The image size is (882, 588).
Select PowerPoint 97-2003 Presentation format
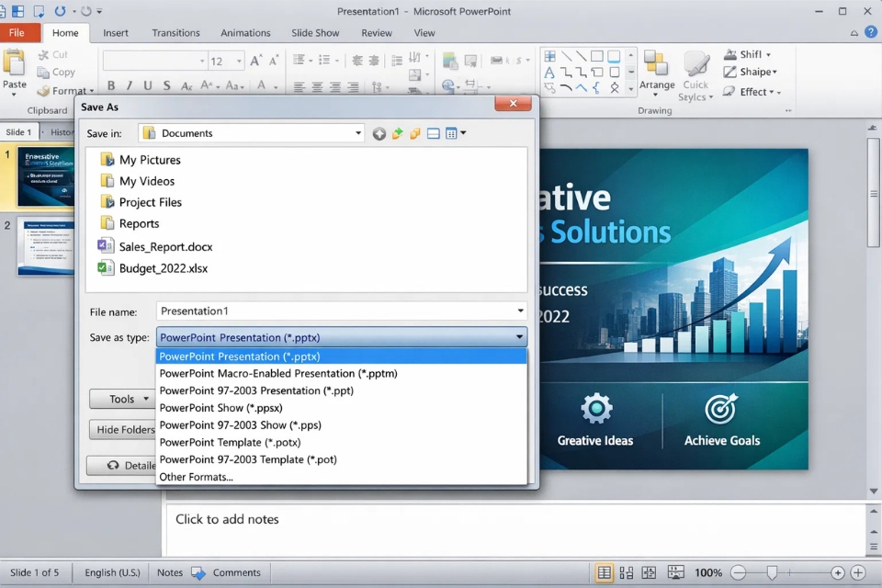coord(257,390)
